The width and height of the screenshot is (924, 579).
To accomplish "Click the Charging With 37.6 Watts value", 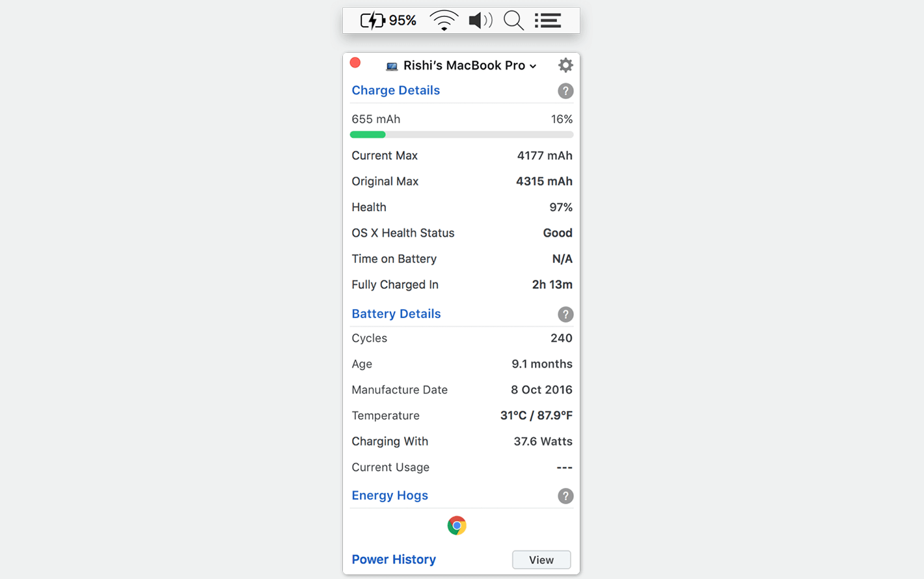I will pyautogui.click(x=543, y=442).
